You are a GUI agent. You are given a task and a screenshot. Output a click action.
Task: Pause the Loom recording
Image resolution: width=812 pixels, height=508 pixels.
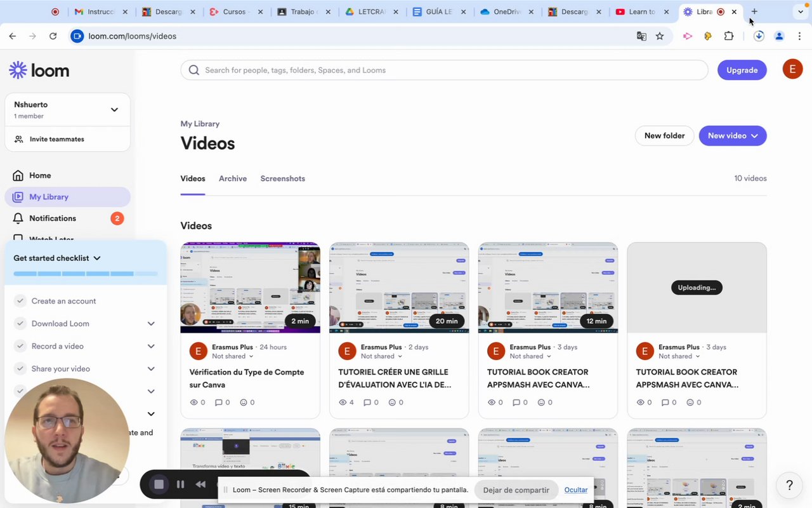coord(181,485)
